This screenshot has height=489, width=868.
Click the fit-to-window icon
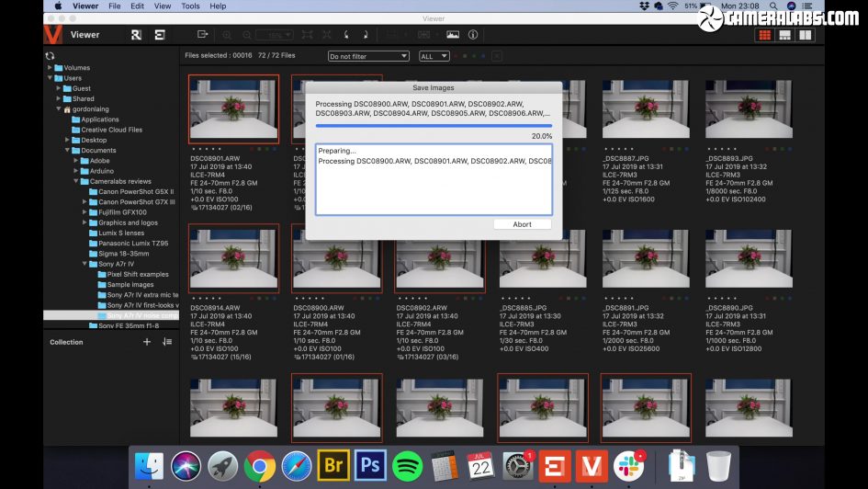point(307,34)
